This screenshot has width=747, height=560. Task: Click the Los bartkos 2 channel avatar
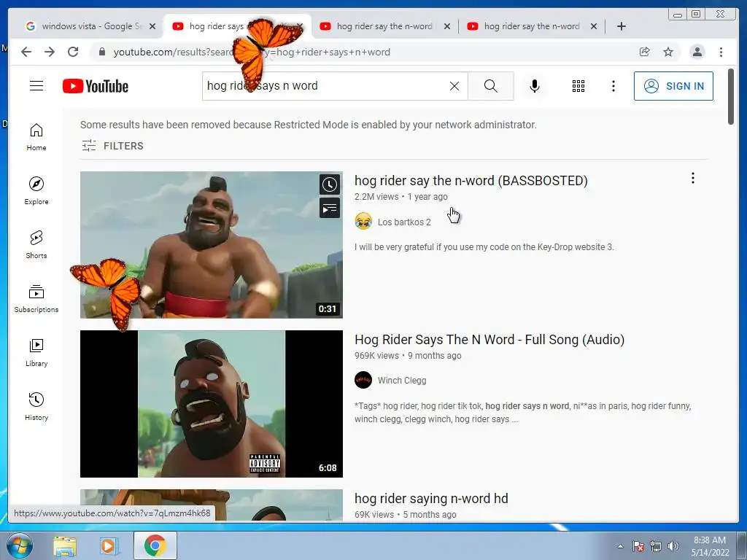click(363, 222)
